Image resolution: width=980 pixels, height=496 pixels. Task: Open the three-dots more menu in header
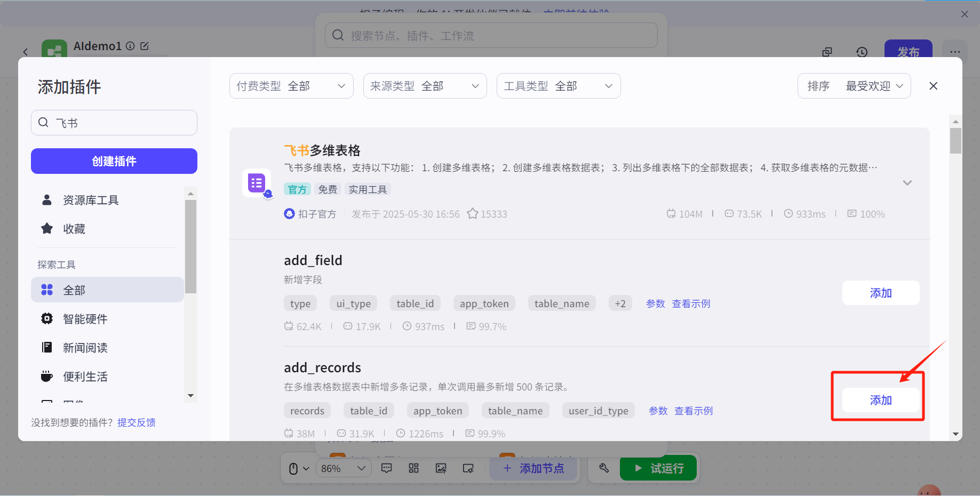955,52
